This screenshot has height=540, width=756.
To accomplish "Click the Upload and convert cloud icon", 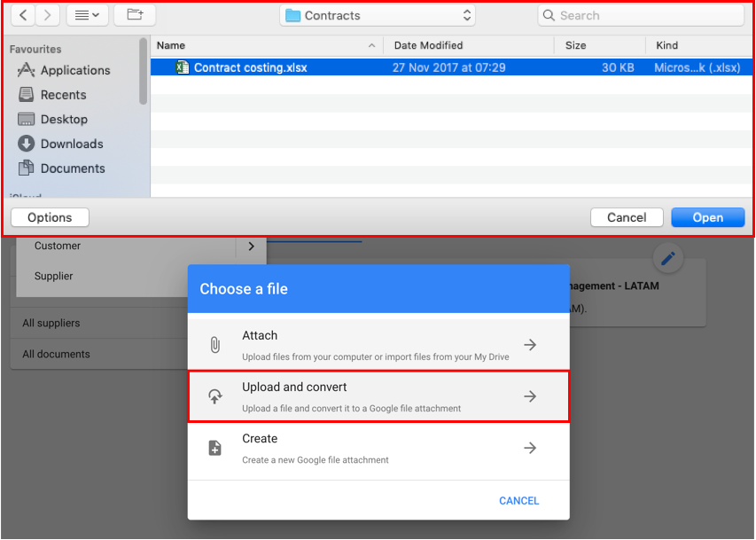I will click(214, 395).
